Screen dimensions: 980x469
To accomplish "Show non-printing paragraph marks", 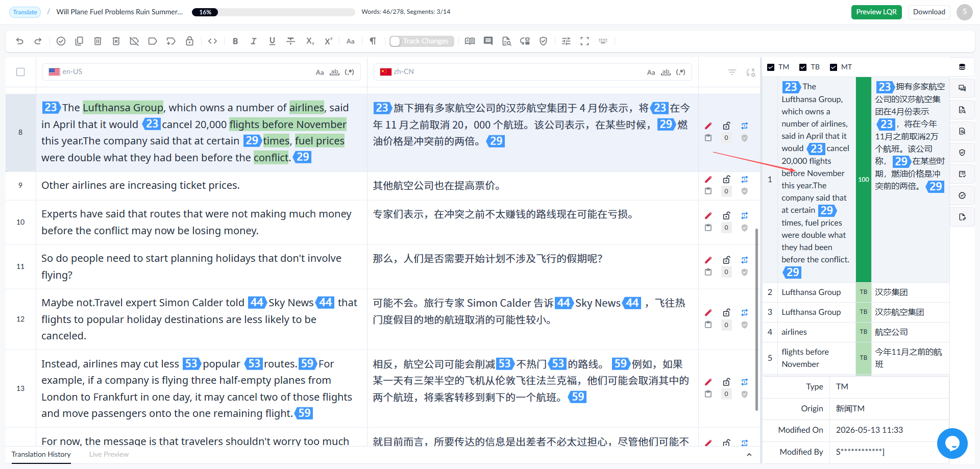I will 373,41.
